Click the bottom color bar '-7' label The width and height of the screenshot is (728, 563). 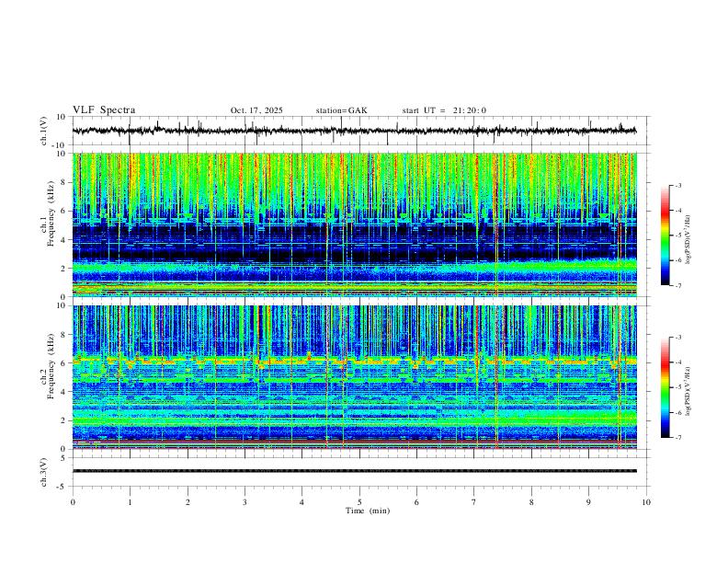pyautogui.click(x=677, y=438)
